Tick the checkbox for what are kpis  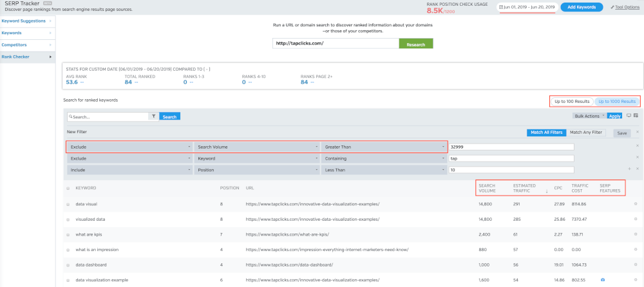[68, 234]
